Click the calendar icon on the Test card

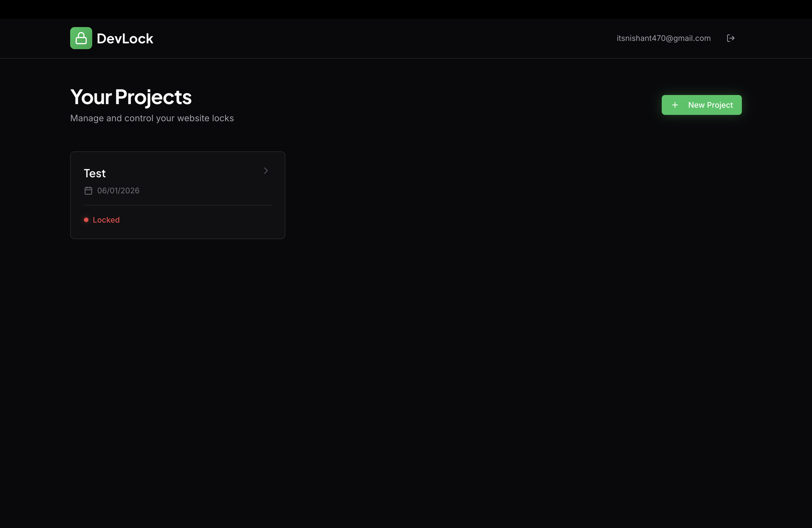coord(88,191)
